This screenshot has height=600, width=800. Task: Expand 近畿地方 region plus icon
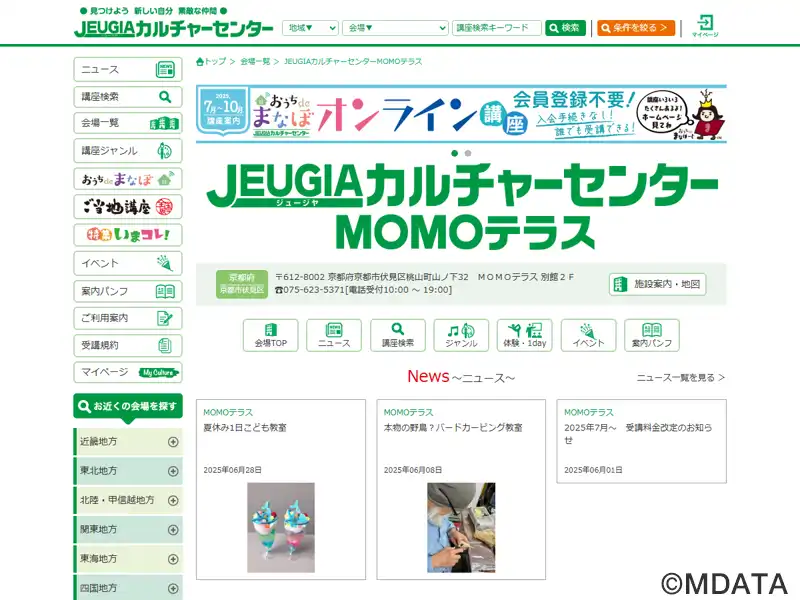point(173,442)
